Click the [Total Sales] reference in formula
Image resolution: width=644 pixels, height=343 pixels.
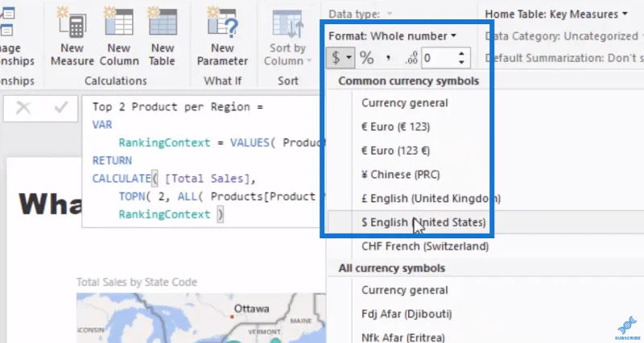click(x=207, y=179)
